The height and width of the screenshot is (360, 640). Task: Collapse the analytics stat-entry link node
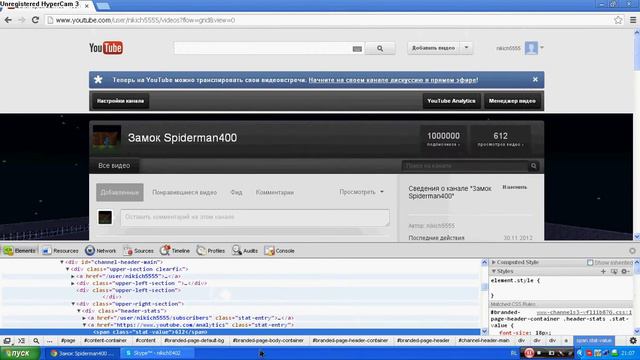click(84, 325)
